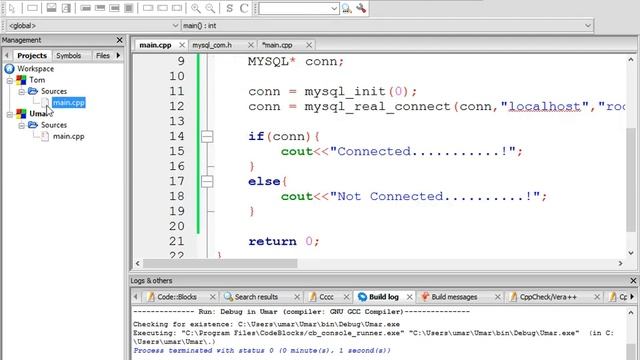Click editor vertical scrollbar up arrow
The image size is (640, 360).
point(631,60)
